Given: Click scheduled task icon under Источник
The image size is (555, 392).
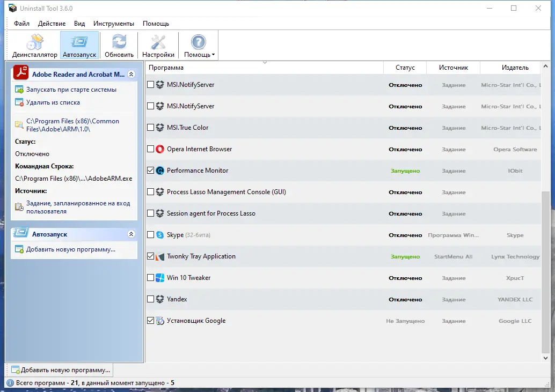Looking at the screenshot, I should coord(19,207).
